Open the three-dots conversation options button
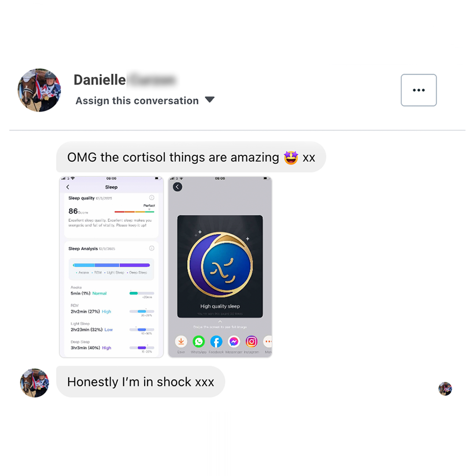The height and width of the screenshot is (476, 476). pos(419,90)
